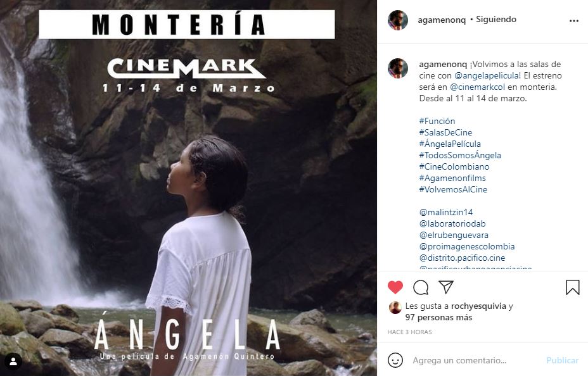The width and height of the screenshot is (588, 376).
Task: Open the #CineColombiano hashtag
Action: click(x=454, y=167)
